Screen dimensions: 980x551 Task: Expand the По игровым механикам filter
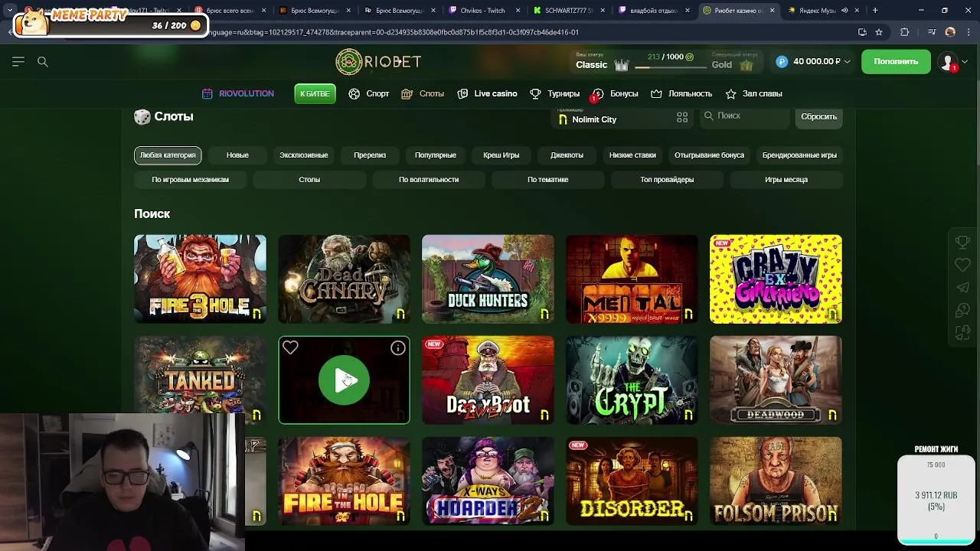click(190, 180)
